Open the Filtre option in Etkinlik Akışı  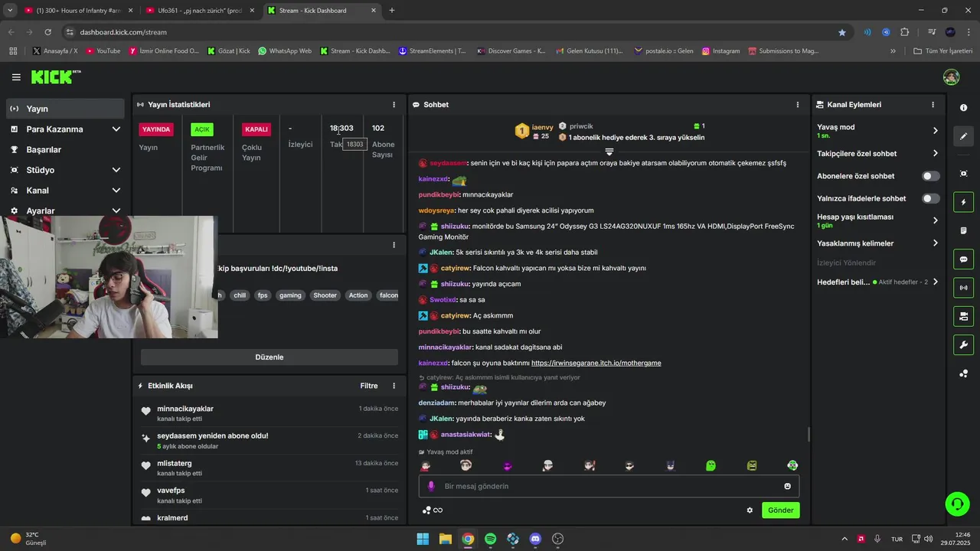click(369, 386)
